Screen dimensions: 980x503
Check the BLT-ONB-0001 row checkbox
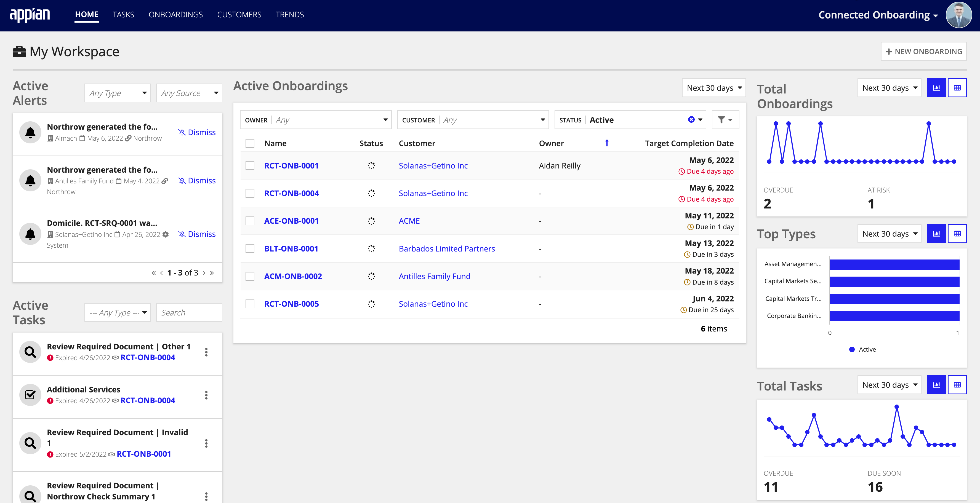click(x=250, y=249)
